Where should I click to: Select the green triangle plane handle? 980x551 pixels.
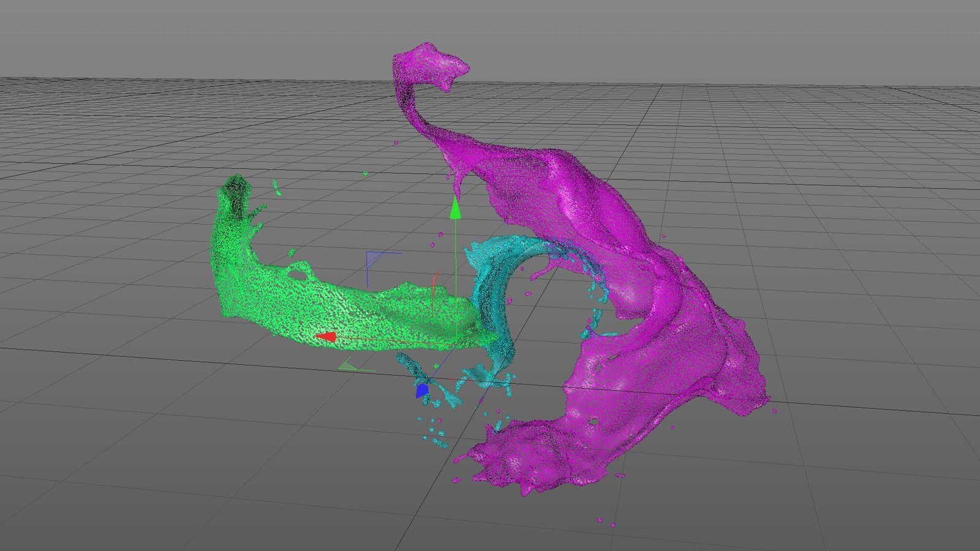(x=350, y=366)
